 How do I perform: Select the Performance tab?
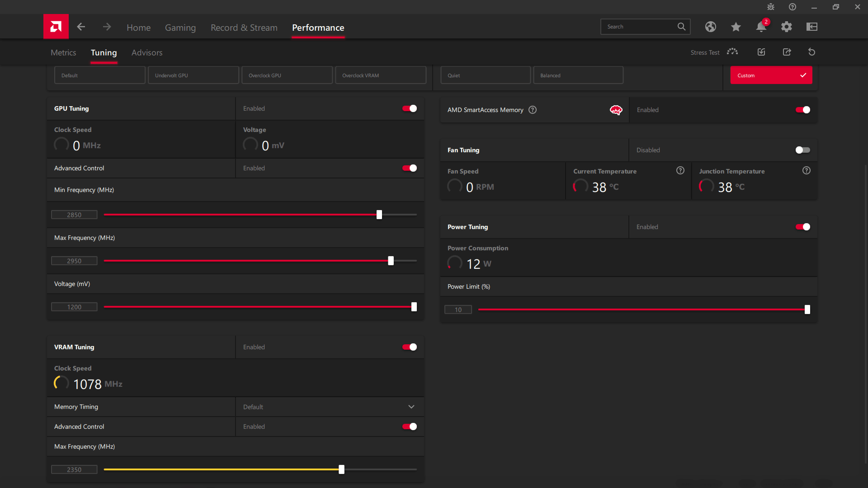coord(318,28)
